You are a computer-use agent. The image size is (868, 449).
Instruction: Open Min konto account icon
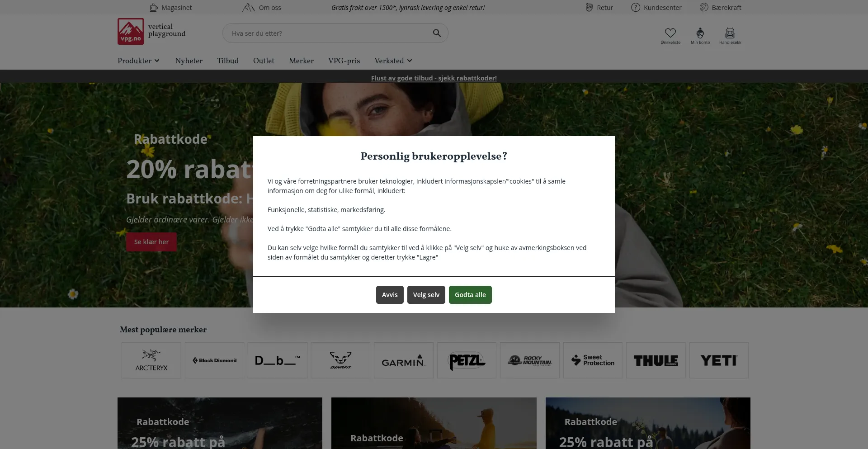coord(700,33)
